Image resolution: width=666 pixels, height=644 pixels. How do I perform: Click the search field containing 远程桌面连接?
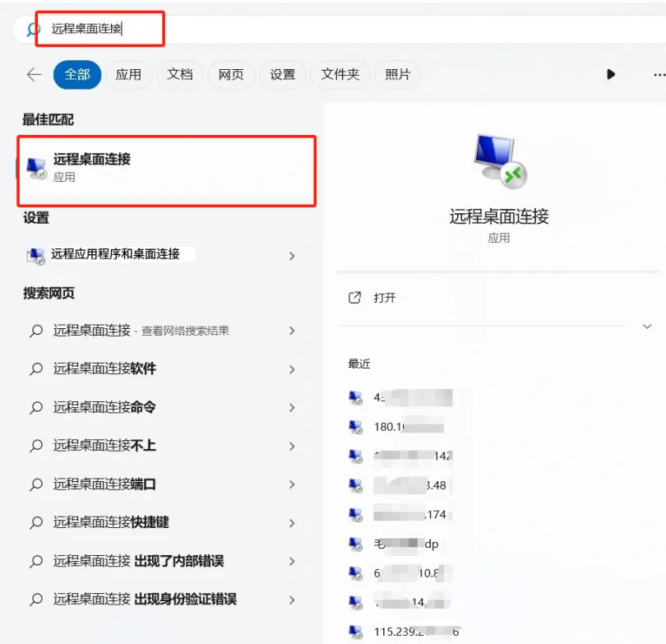pos(340,29)
